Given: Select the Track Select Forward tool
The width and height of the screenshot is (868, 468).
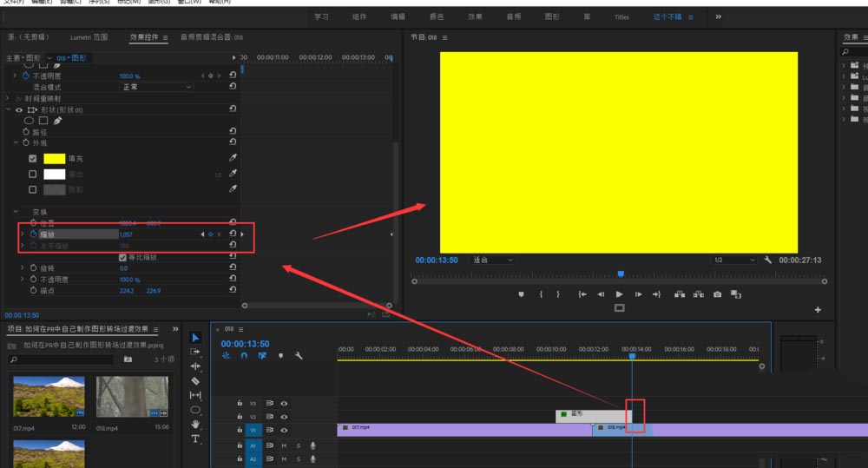Looking at the screenshot, I should tap(195, 352).
